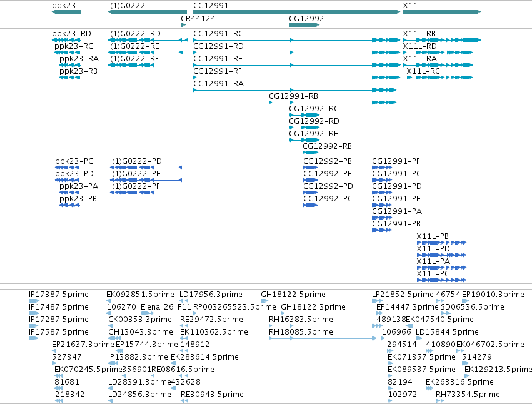The height and width of the screenshot is (404, 532).
Task: Select protein l(1)G0222-PE
Action: coord(146,180)
